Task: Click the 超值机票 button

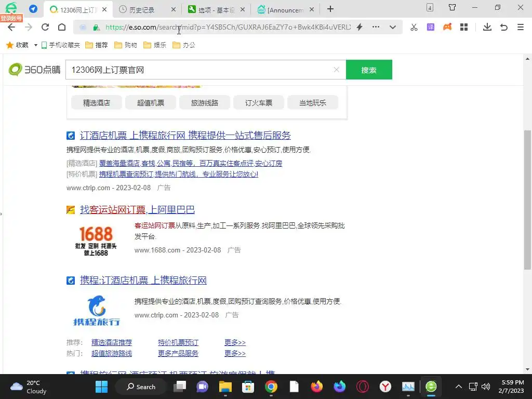Action: (x=151, y=102)
